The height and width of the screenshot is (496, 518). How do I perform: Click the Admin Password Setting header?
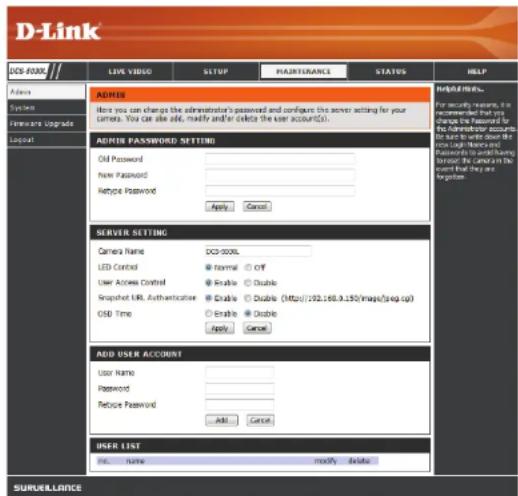click(x=260, y=141)
